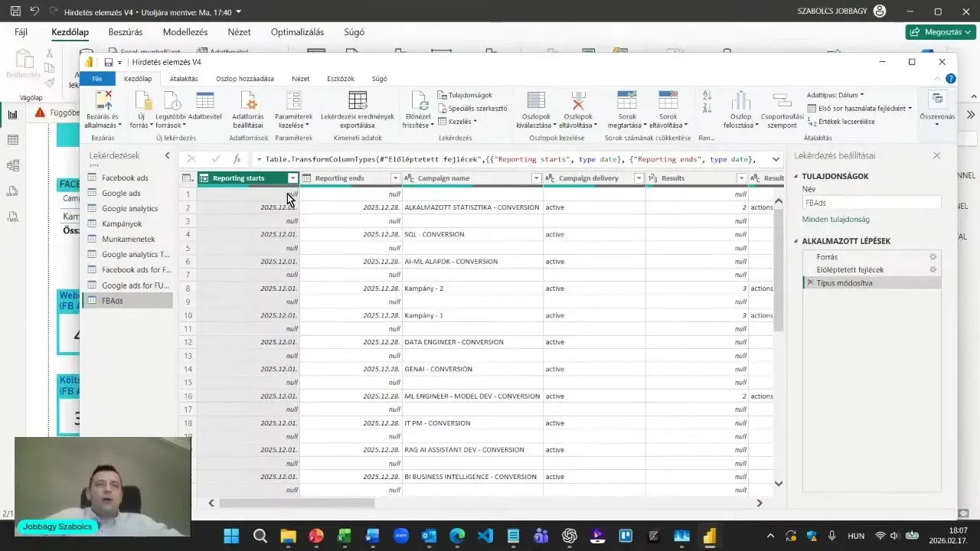Open Speciális szerkesztő
980x551 pixels.
click(472, 108)
